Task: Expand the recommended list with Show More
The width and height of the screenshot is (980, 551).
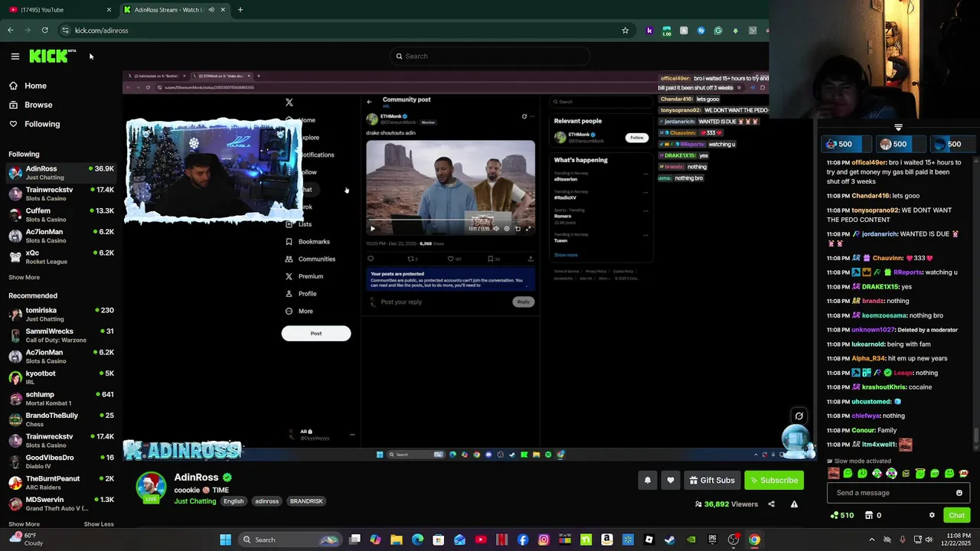Action: [x=24, y=524]
